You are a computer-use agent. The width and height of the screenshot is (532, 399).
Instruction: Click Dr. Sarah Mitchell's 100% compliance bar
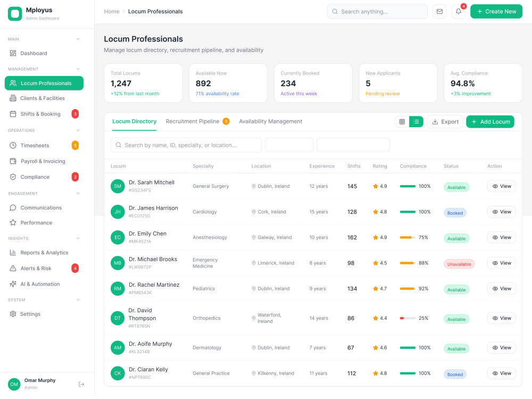pos(408,186)
